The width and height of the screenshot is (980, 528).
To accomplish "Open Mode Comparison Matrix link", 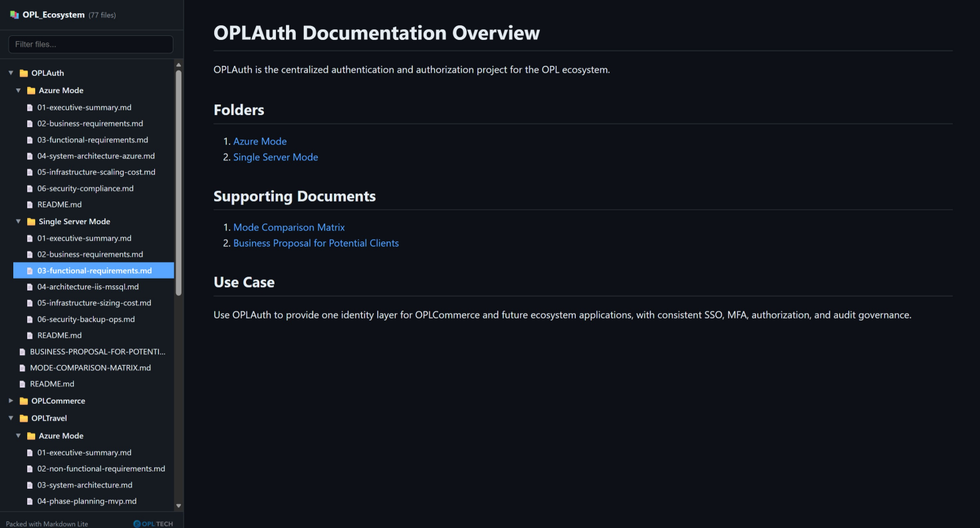I will (289, 227).
